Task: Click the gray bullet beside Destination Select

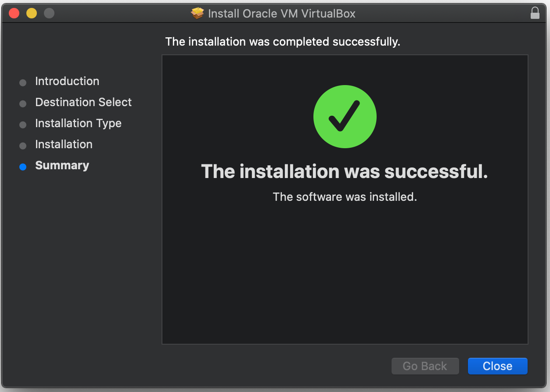Action: click(x=23, y=103)
